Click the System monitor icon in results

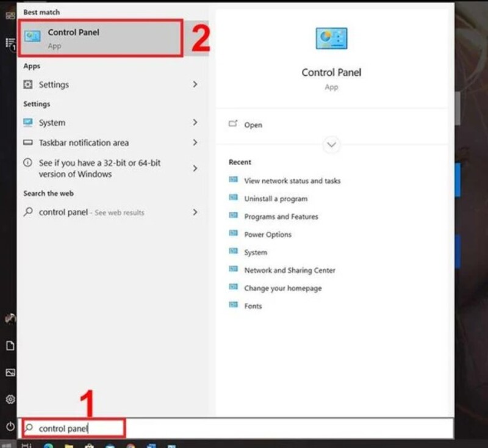[27, 122]
